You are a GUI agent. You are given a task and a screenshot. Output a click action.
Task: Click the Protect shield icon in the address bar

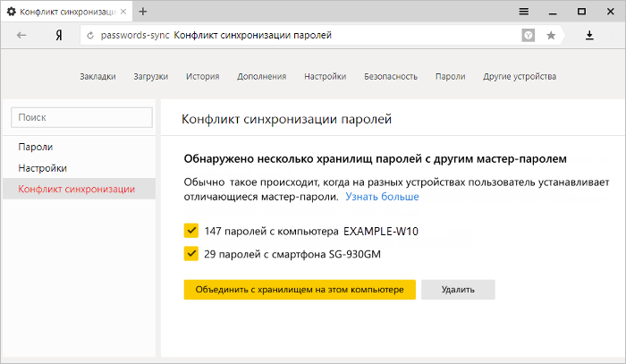529,36
